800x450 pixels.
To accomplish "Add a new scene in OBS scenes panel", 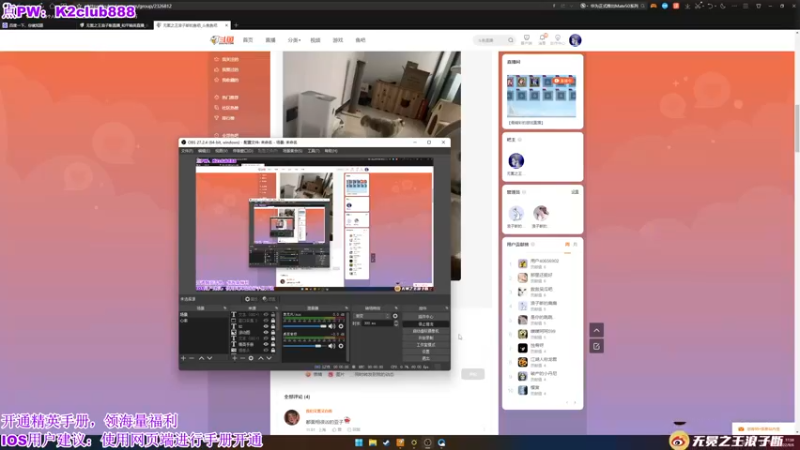I will pyautogui.click(x=183, y=358).
